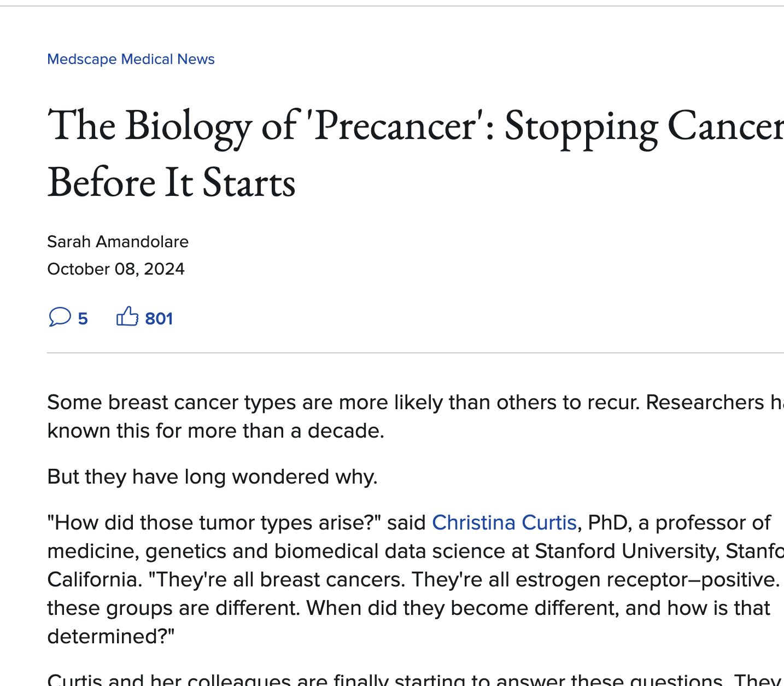
Task: Like the article with thumbs-up icon
Action: click(x=127, y=316)
